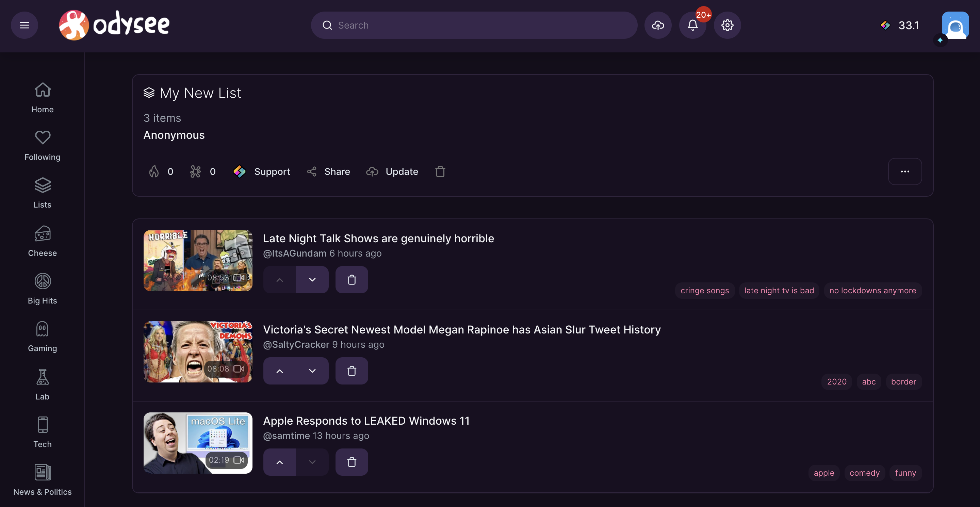Screen dimensions: 980x507
Task: Open the Big Hits category
Action: 42,289
